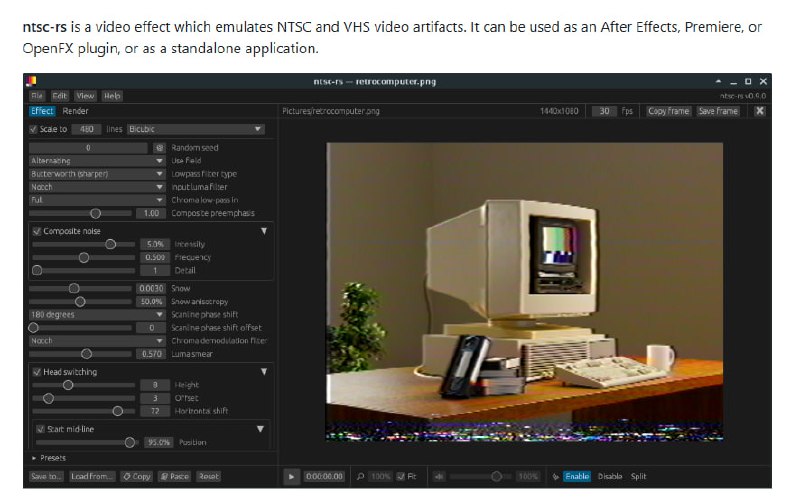Click the Luma smear slider handle
The image size is (800, 502).
point(86,353)
